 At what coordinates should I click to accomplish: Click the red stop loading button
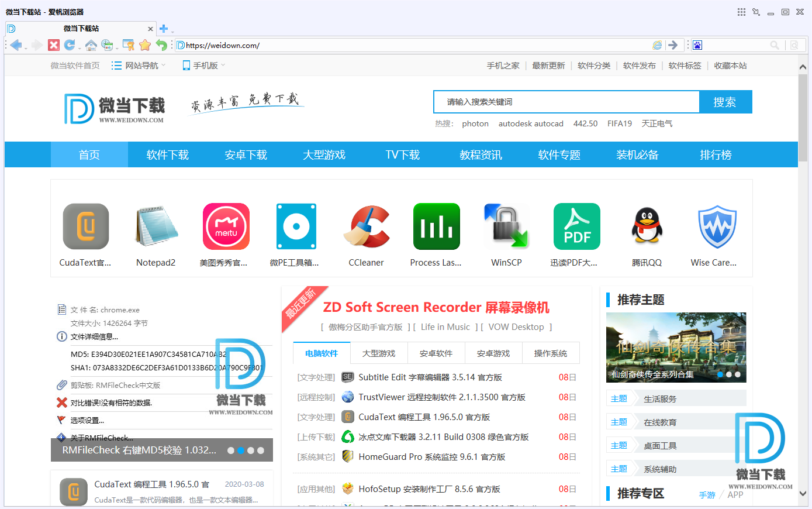(54, 45)
